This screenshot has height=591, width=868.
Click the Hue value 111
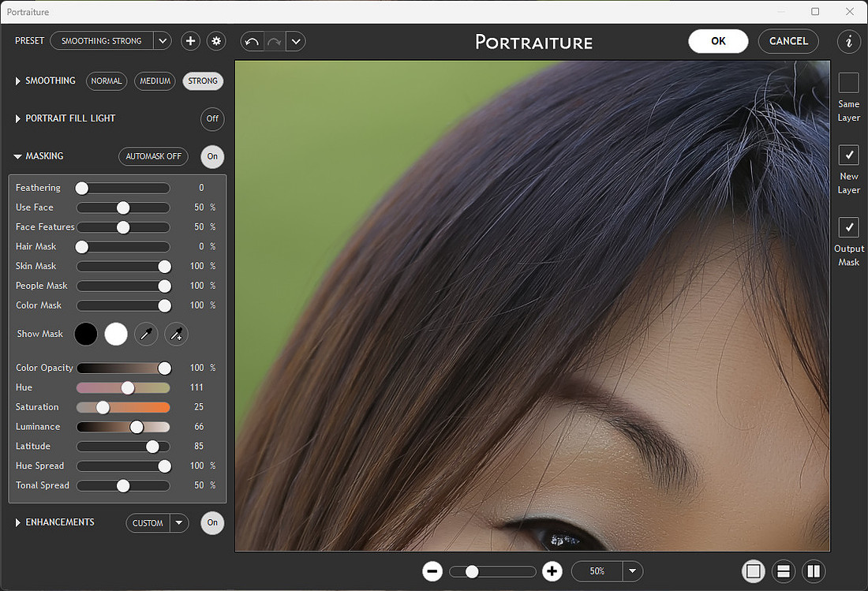[x=196, y=387]
